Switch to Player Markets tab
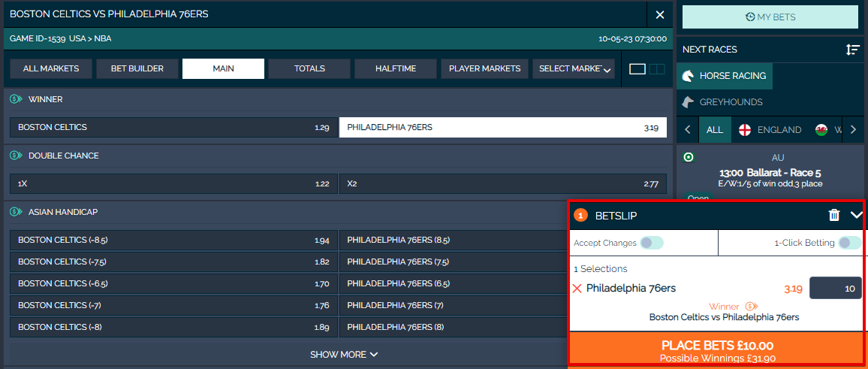The height and width of the screenshot is (369, 868). point(485,68)
